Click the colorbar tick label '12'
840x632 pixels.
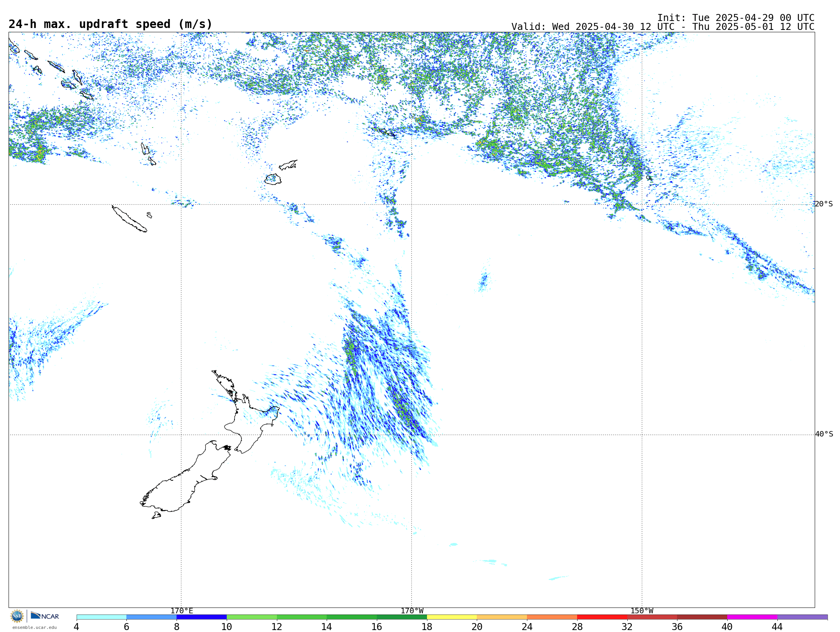click(277, 627)
